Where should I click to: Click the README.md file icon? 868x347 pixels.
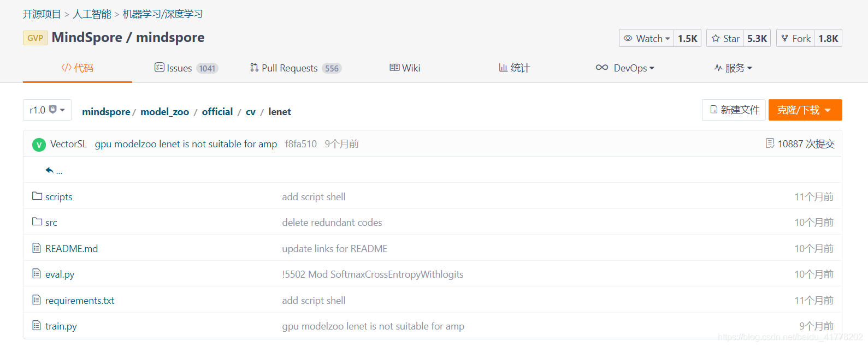37,248
